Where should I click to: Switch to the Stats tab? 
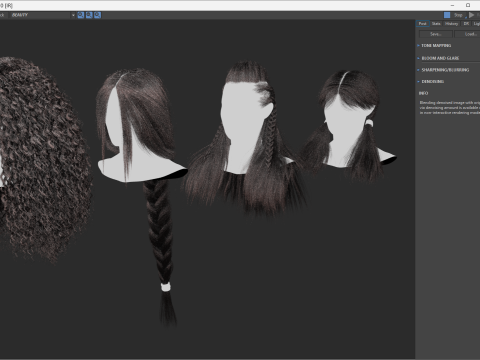tap(436, 24)
